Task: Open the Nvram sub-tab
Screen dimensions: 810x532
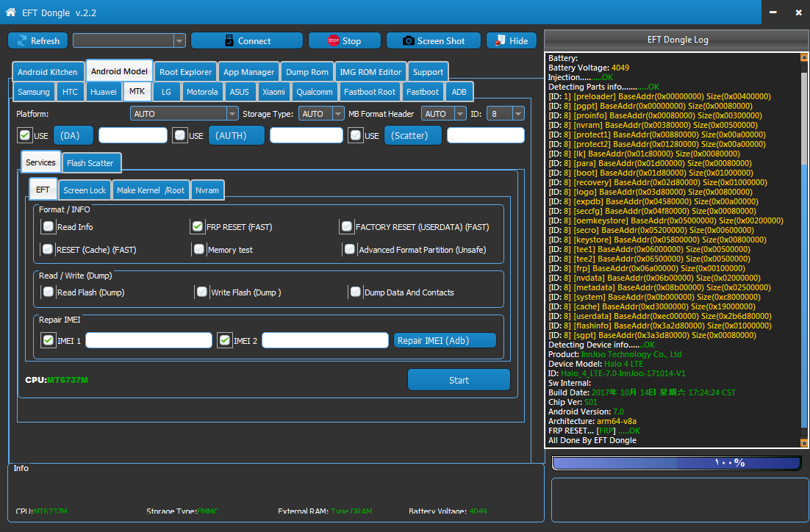Action: (207, 190)
